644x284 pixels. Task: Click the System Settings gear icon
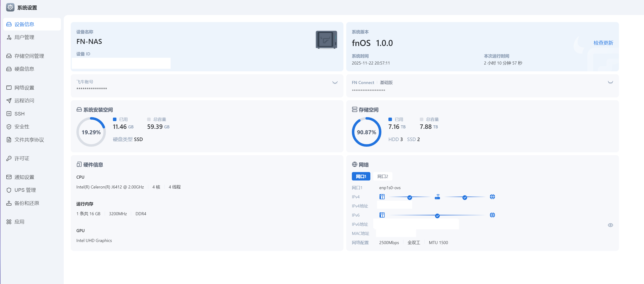10,8
